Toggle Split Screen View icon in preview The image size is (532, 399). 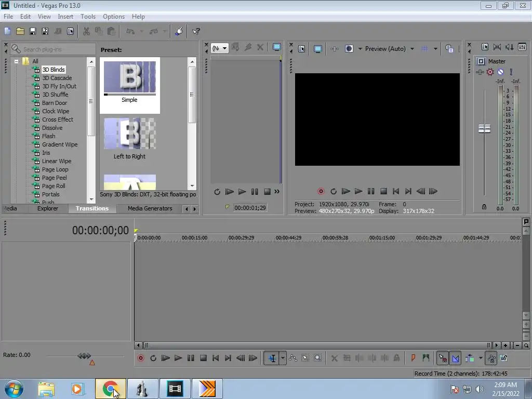(349, 49)
